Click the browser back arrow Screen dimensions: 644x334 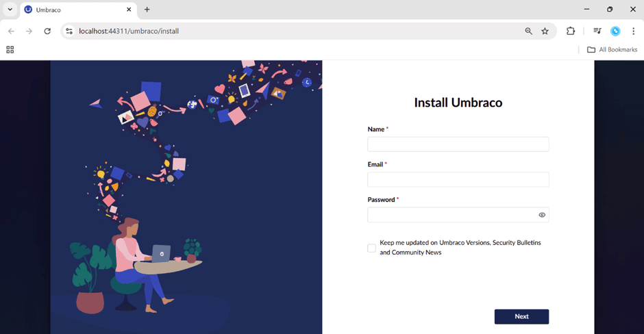pos(11,31)
